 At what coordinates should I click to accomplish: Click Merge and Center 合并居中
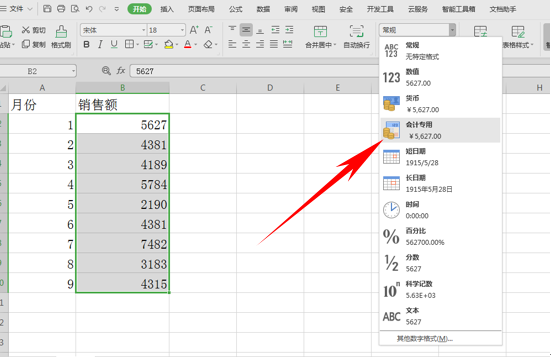pyautogui.click(x=320, y=37)
